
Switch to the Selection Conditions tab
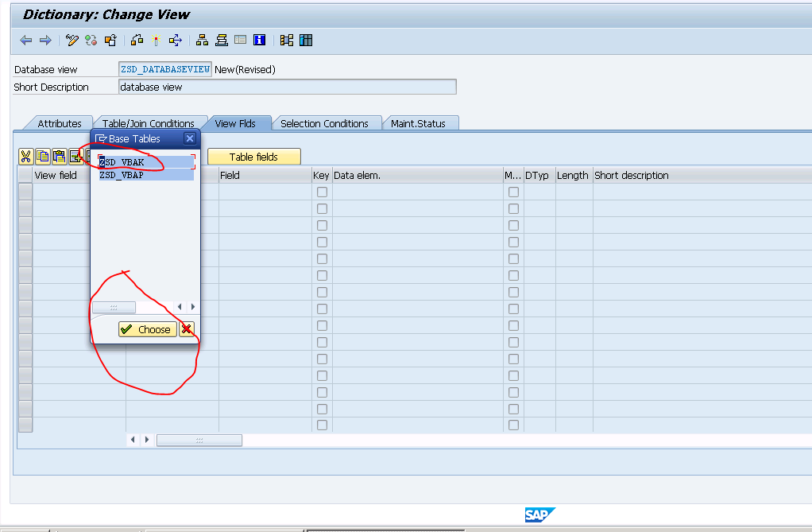pos(327,123)
